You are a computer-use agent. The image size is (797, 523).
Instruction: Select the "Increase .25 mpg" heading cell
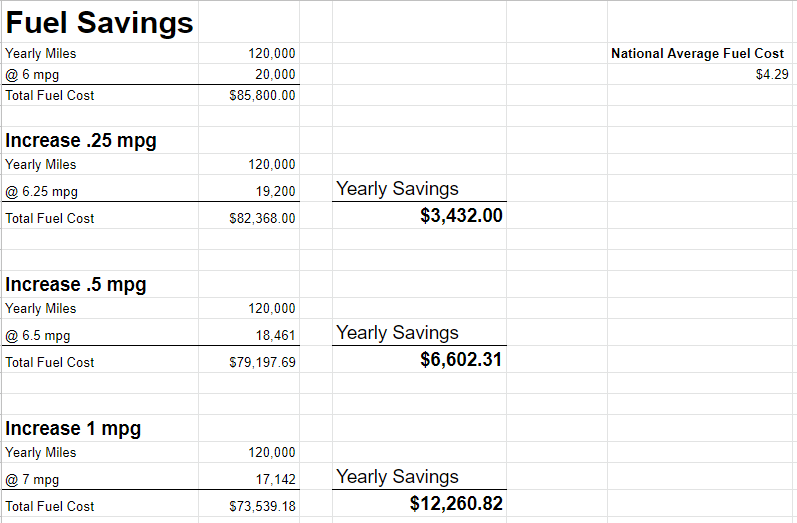click(81, 140)
